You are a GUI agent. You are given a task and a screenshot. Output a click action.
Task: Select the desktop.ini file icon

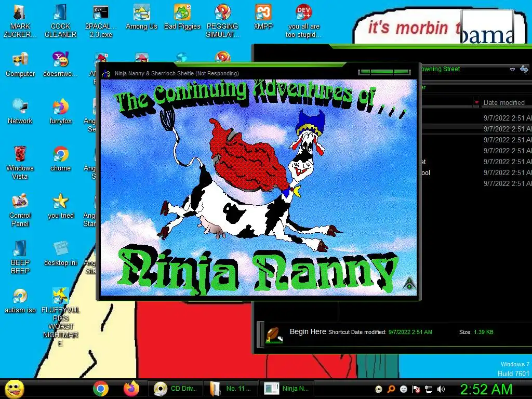(60, 253)
